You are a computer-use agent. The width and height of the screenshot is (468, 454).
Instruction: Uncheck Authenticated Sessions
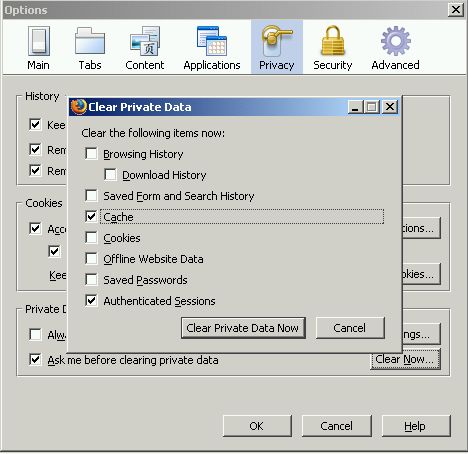91,301
